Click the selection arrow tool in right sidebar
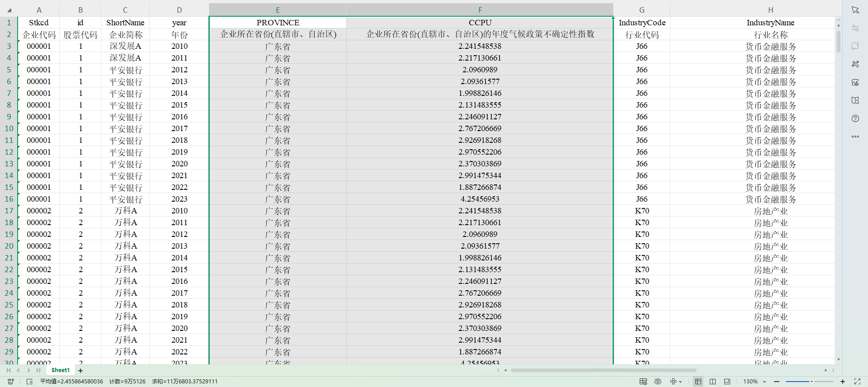The width and height of the screenshot is (868, 387). pyautogui.click(x=855, y=10)
